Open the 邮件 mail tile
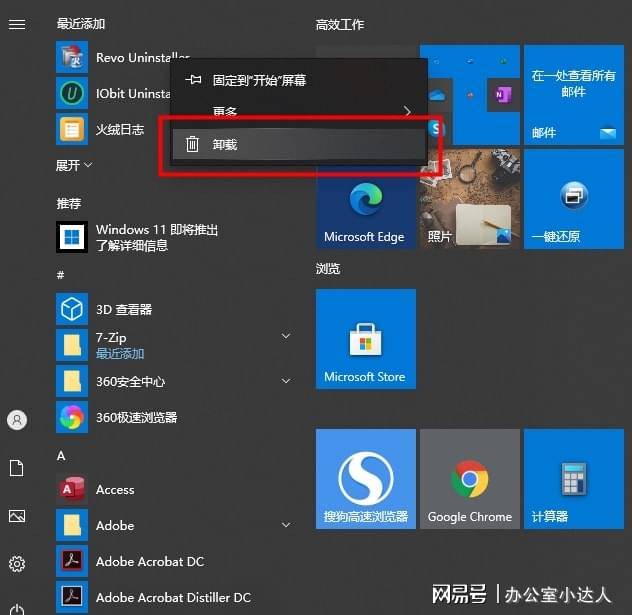The image size is (632, 615). [x=574, y=95]
